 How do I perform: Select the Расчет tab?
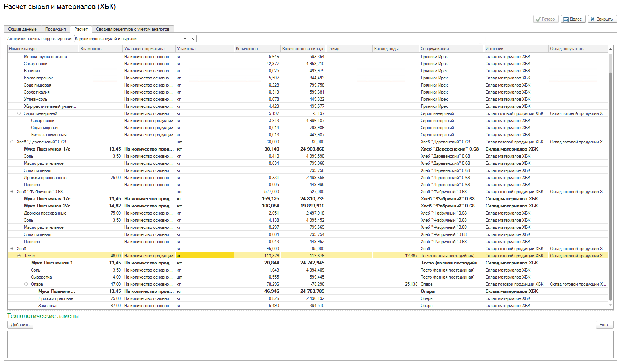coord(81,29)
